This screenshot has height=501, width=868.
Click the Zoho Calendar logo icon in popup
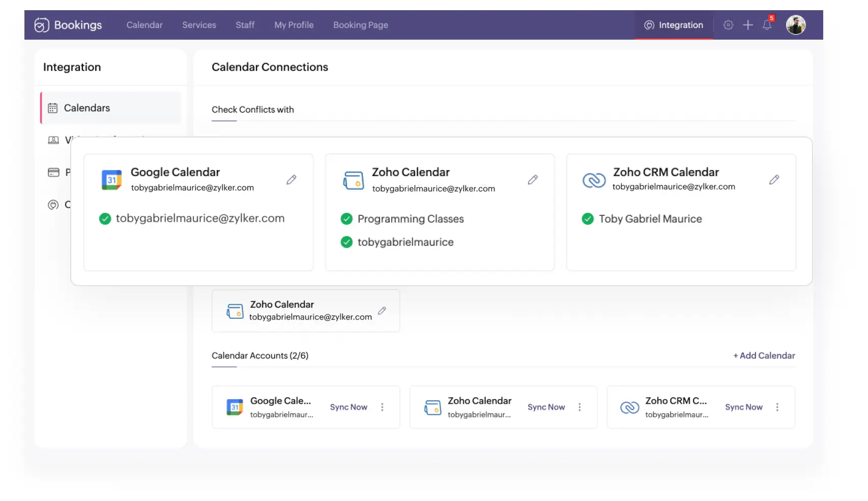(353, 180)
